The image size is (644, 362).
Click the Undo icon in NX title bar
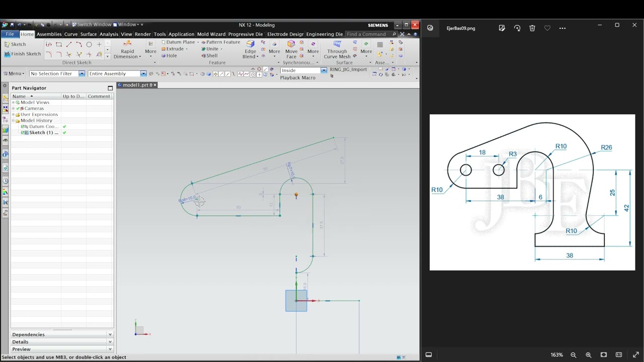[x=19, y=25]
